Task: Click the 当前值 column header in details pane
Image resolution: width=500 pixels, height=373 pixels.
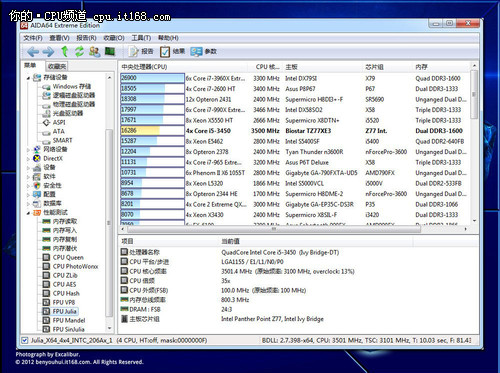Action: click(x=316, y=241)
